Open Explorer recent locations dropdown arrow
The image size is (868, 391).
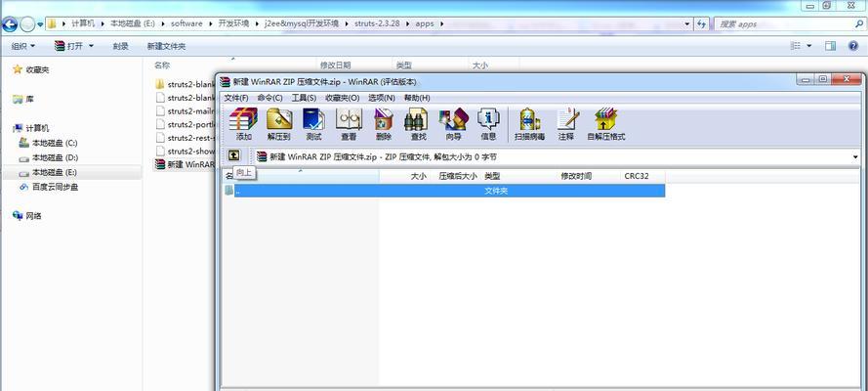(x=40, y=24)
